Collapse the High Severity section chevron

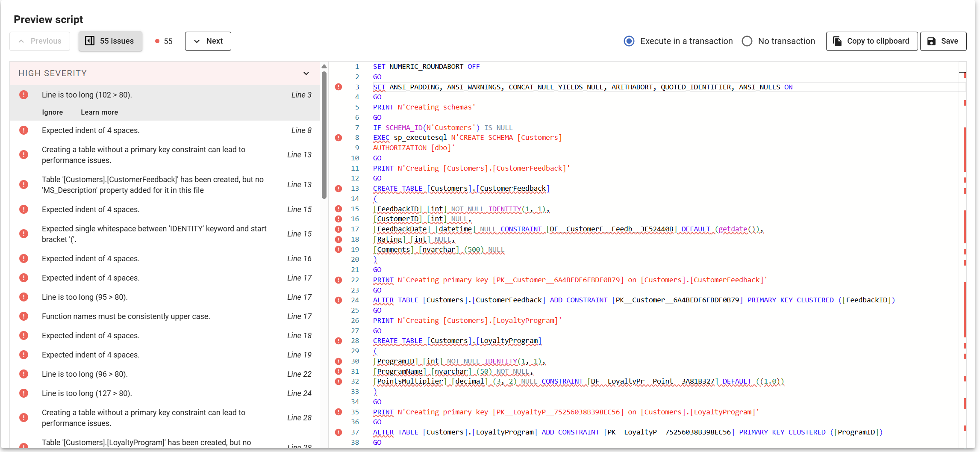click(306, 74)
